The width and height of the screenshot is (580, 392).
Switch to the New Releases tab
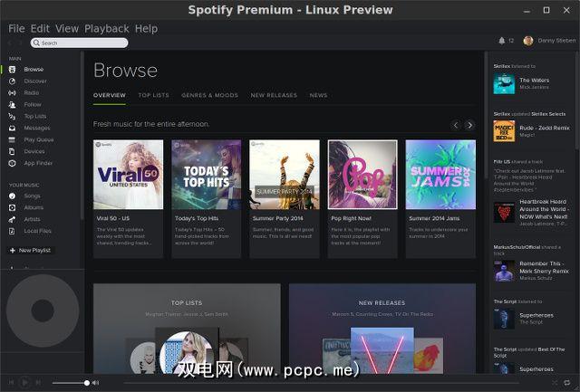coord(274,95)
